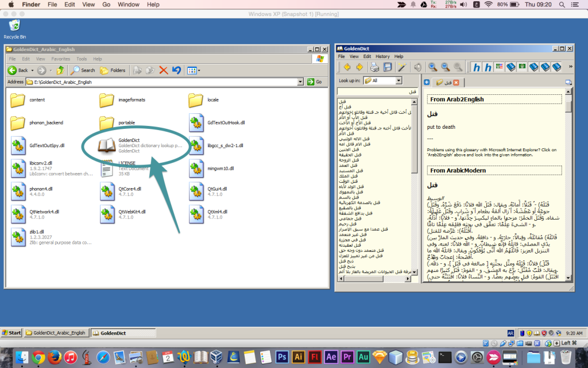The height and width of the screenshot is (368, 588).
Task: Select the green Saudi flag dictionary icon
Action: pos(522,67)
